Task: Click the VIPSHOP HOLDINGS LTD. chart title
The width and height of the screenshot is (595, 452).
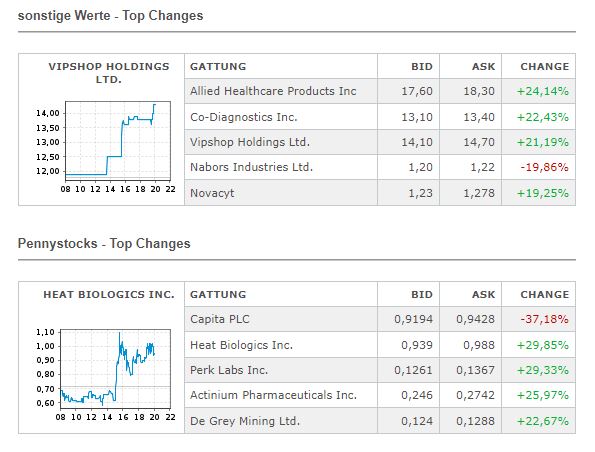Action: tap(109, 73)
